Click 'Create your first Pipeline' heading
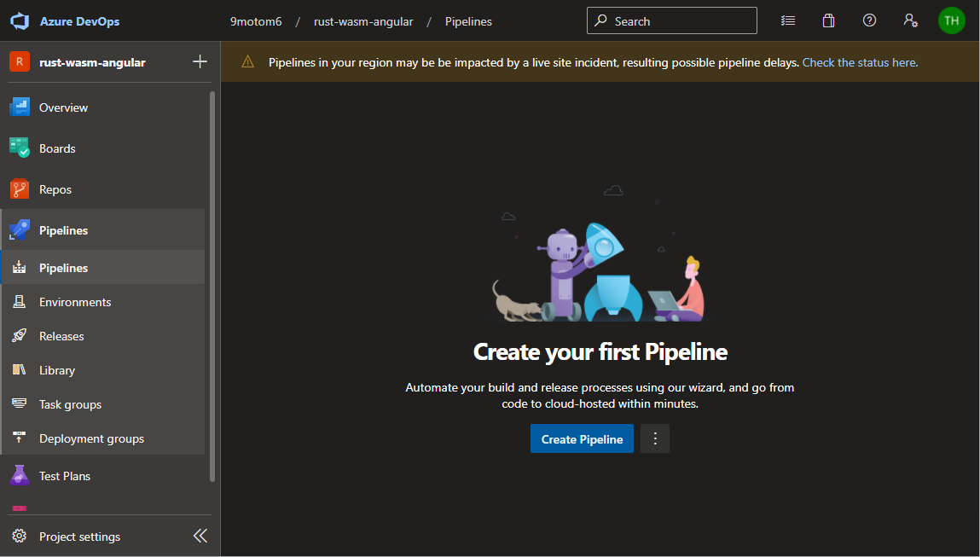The height and width of the screenshot is (557, 980). 600,352
